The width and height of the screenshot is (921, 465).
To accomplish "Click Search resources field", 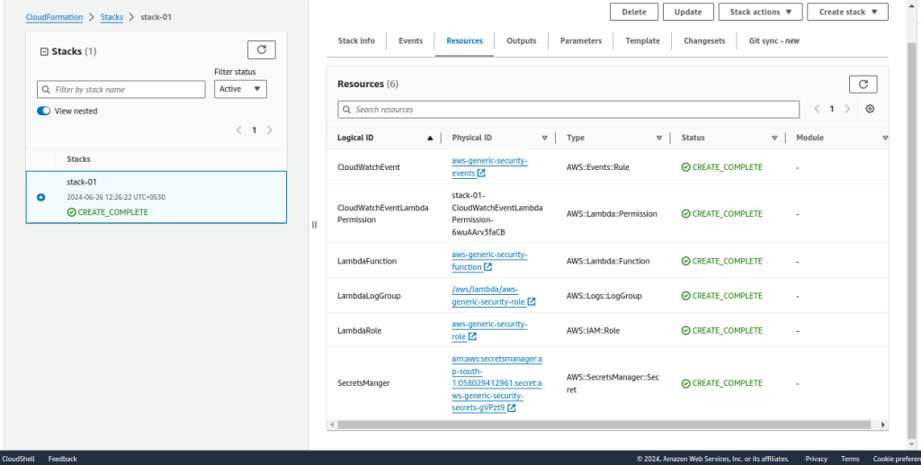I will (x=569, y=109).
